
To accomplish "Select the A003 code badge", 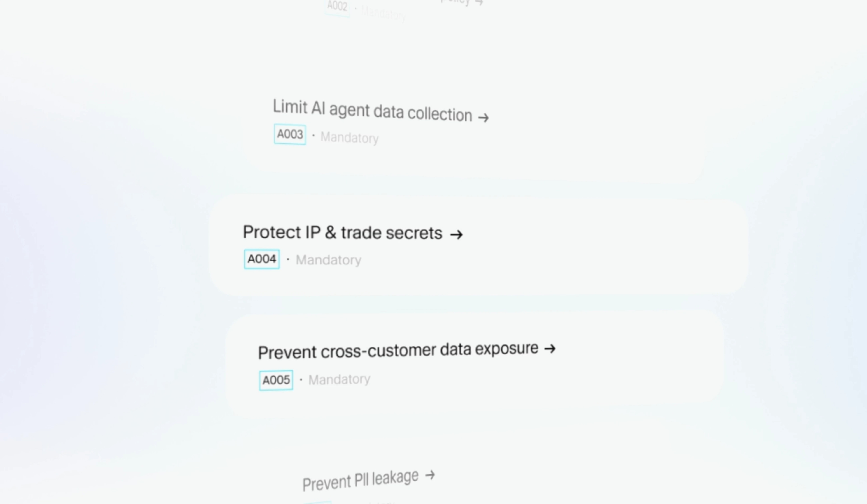I will tap(290, 134).
